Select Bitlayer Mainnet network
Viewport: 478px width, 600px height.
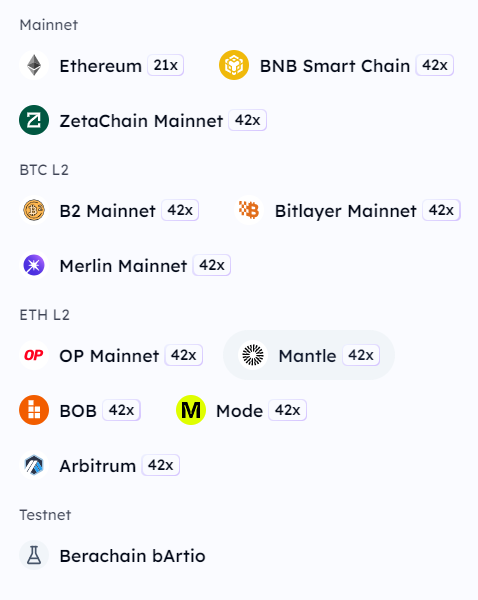346,211
